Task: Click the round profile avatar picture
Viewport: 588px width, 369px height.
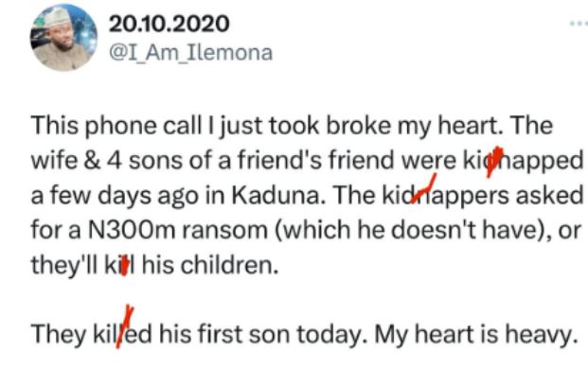Action: click(63, 38)
